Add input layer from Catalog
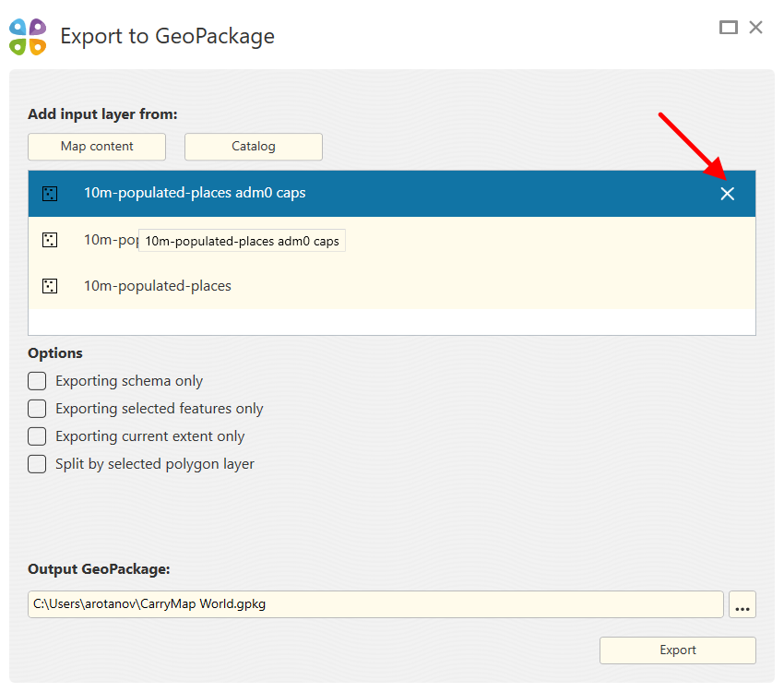This screenshot has width=784, height=692. [254, 147]
